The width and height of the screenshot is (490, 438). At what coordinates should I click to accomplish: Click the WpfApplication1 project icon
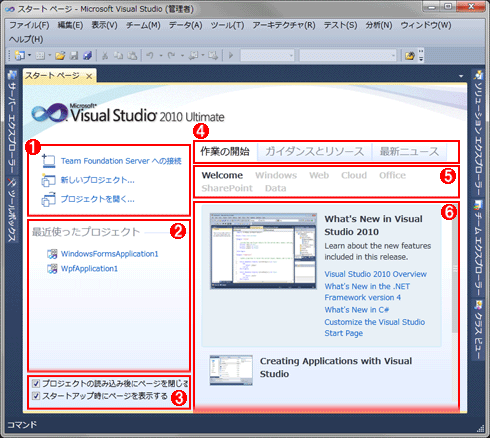[x=52, y=269]
